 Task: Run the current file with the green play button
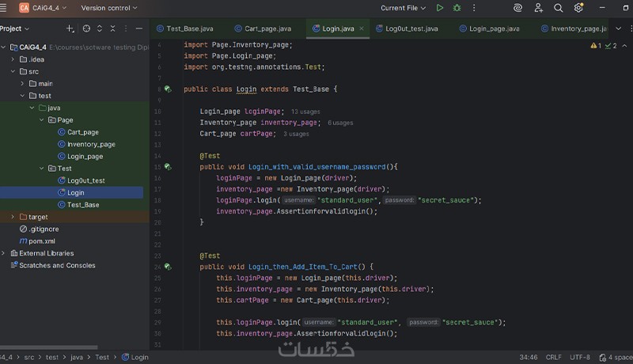point(440,8)
